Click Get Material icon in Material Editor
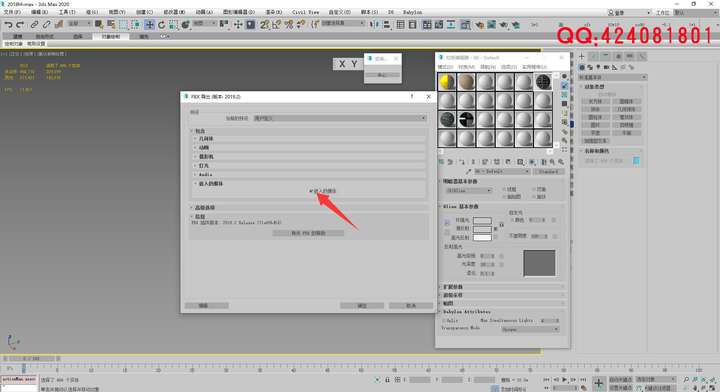 (x=441, y=162)
